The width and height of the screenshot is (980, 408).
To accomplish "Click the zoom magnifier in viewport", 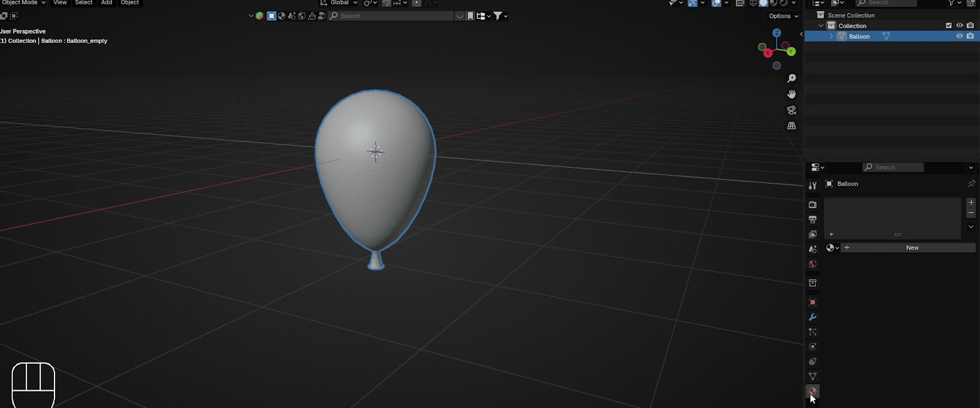I will 791,78.
